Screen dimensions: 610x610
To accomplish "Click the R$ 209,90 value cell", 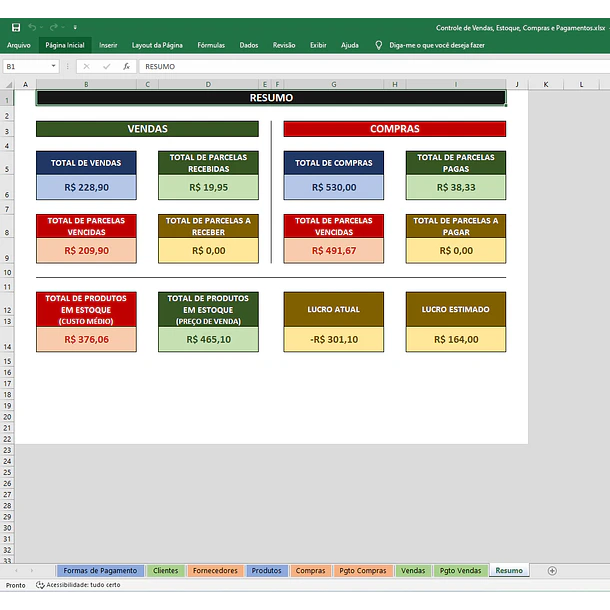I will click(x=86, y=251).
